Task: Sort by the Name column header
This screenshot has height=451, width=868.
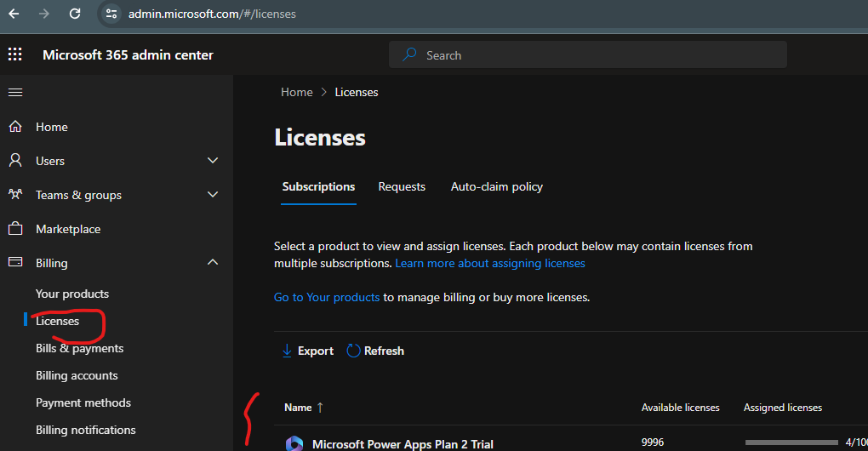Action: [x=298, y=408]
